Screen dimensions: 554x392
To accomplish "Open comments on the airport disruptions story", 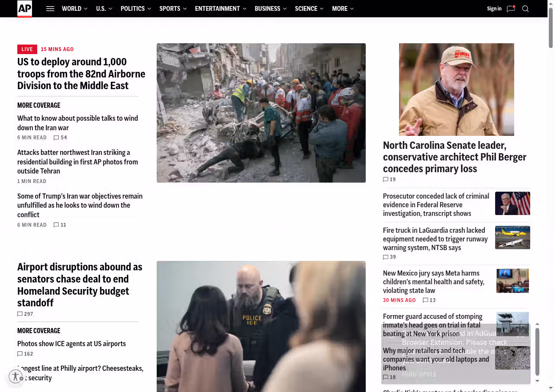I will tap(25, 314).
